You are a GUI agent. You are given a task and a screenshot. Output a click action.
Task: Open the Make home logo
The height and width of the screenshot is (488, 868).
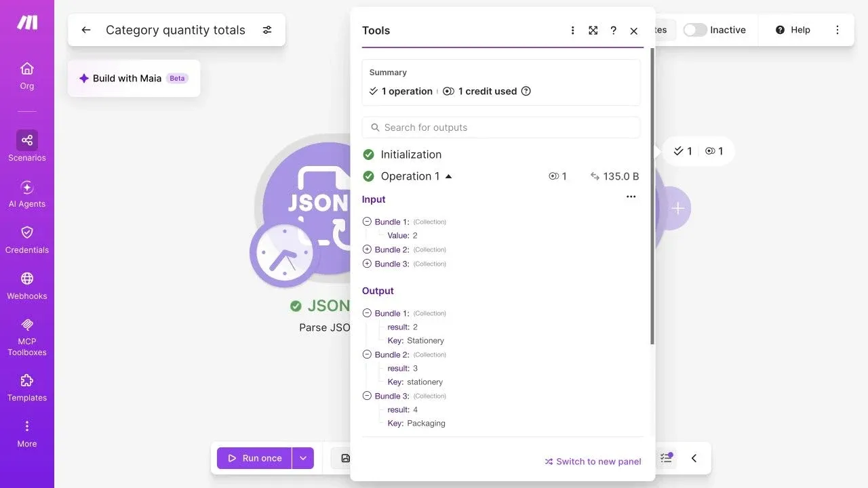[27, 22]
